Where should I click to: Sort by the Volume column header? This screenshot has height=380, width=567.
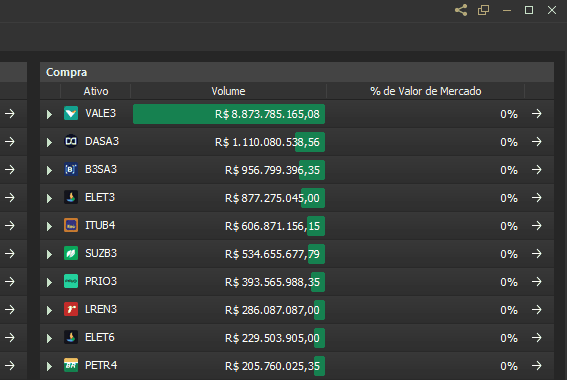click(x=228, y=91)
